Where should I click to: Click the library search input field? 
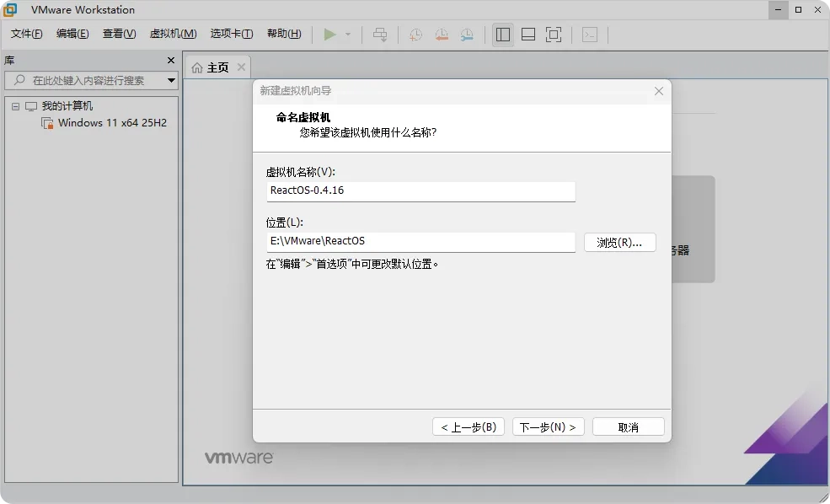coord(91,80)
